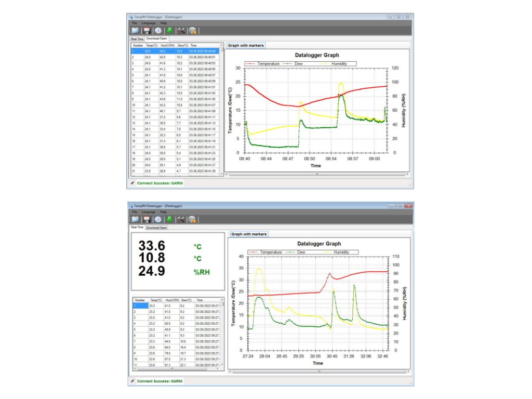This screenshot has height=399, width=532.
Task: Click the 33.6 °C temperature reading
Action: (152, 246)
